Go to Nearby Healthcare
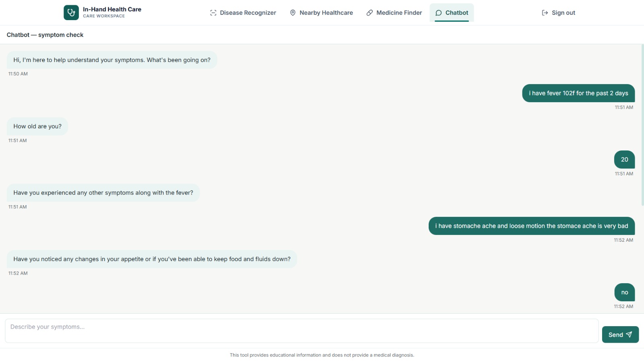644x362 pixels. tap(321, 13)
